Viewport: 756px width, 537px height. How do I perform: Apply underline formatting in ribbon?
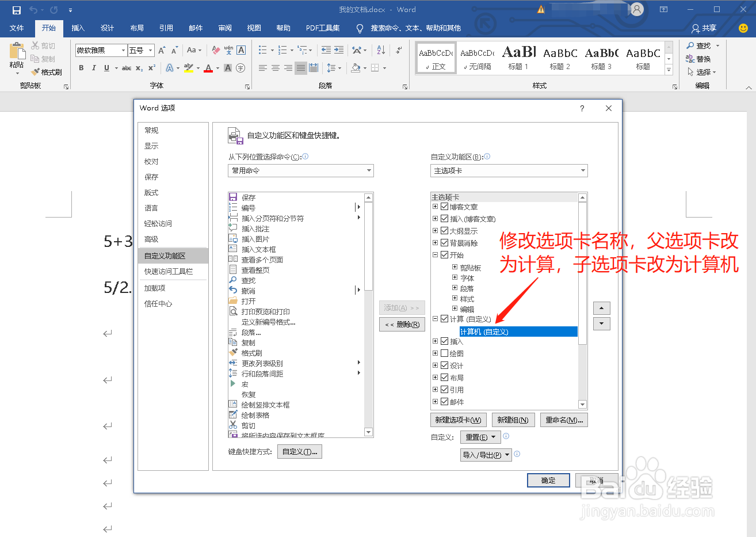106,68
